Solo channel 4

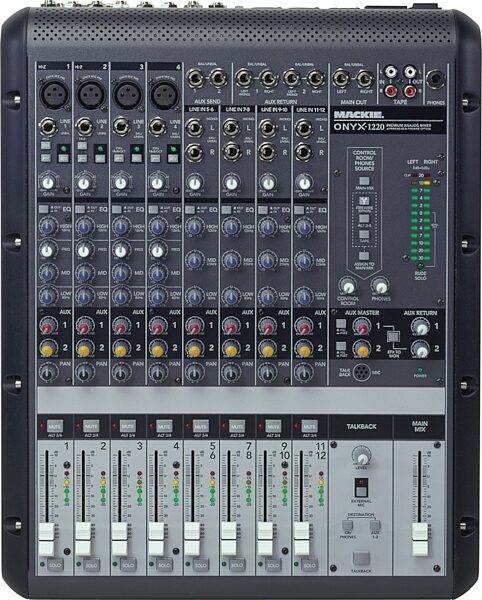(x=164, y=565)
